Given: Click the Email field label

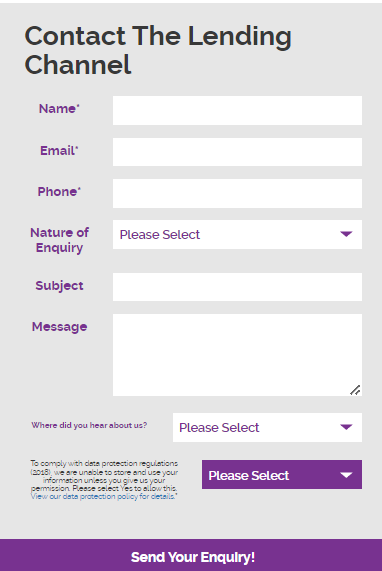Looking at the screenshot, I should [59, 150].
